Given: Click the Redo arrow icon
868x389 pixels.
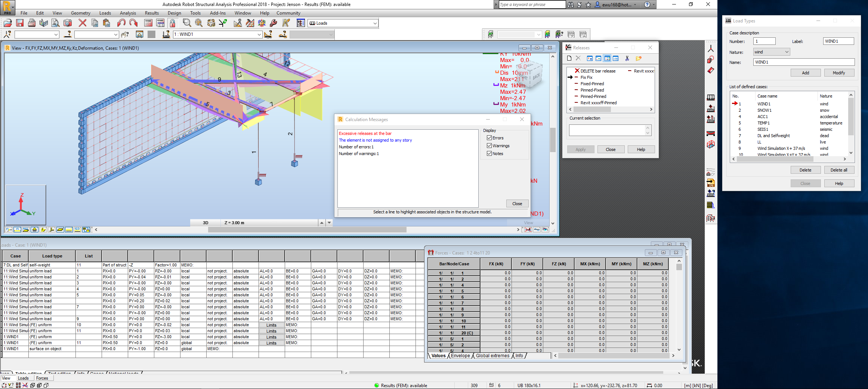Looking at the screenshot, I should pos(133,23).
